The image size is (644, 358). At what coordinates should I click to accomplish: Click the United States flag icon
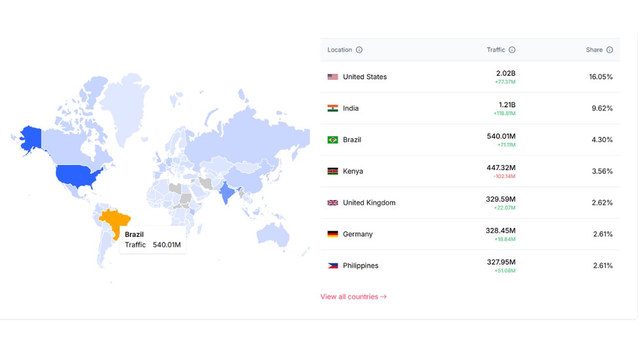tap(332, 77)
